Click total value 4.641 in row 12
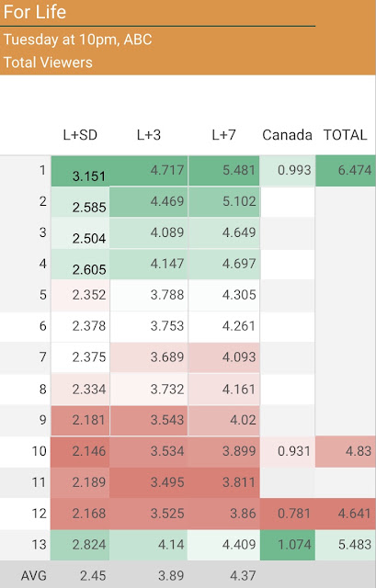Viewport: 376px width, 588px height. [x=346, y=514]
